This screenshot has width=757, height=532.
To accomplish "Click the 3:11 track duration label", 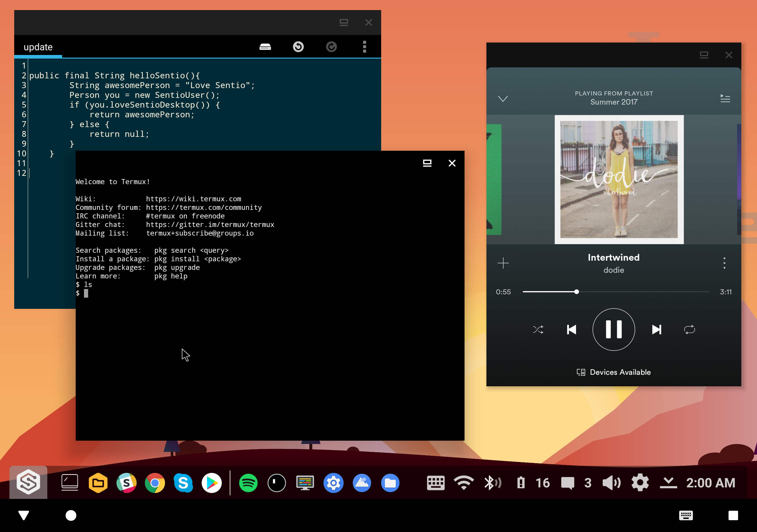I will [726, 292].
